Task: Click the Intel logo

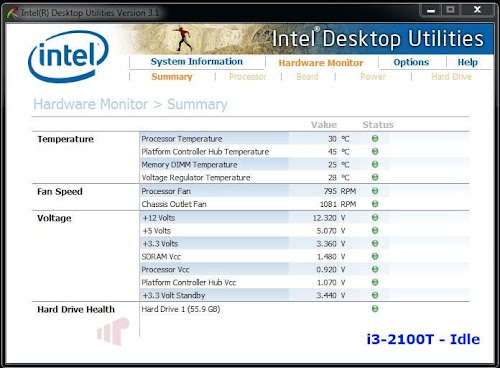Action: [68, 56]
